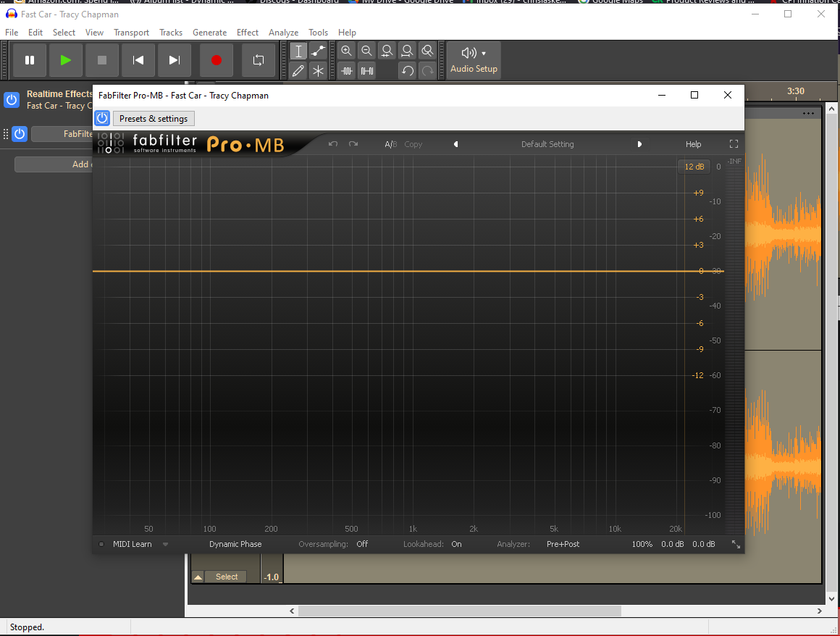This screenshot has height=636, width=840.
Task: Open the Dynamic Phase processing mode menu
Action: click(x=235, y=544)
